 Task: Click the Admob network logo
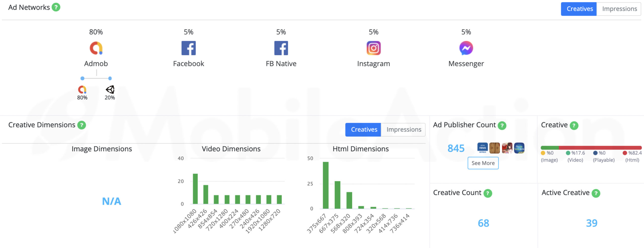tap(96, 48)
